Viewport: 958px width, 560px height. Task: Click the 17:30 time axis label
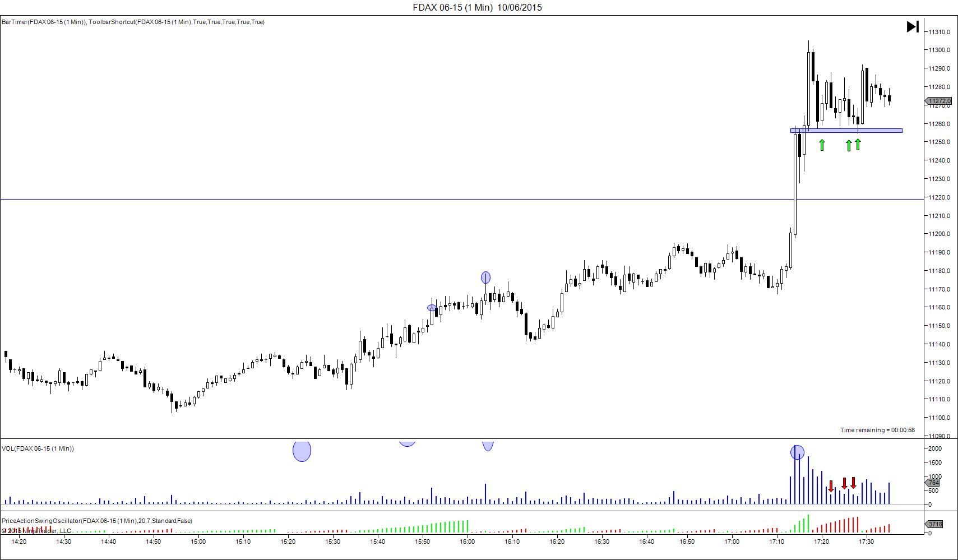click(867, 542)
